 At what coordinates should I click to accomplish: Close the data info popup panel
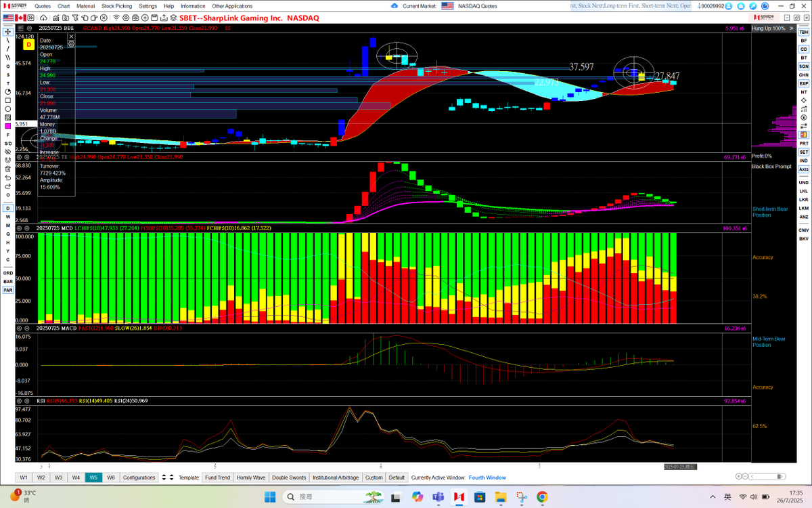[71, 37]
